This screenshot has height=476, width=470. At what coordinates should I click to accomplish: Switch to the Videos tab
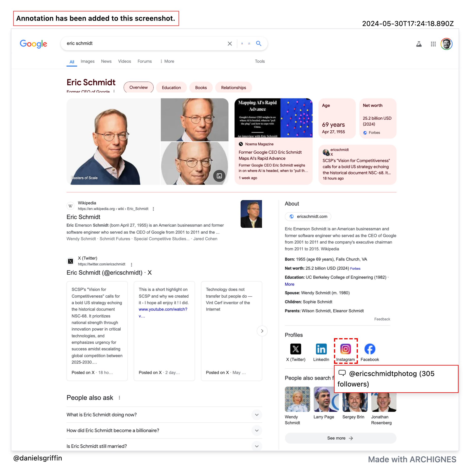click(124, 61)
